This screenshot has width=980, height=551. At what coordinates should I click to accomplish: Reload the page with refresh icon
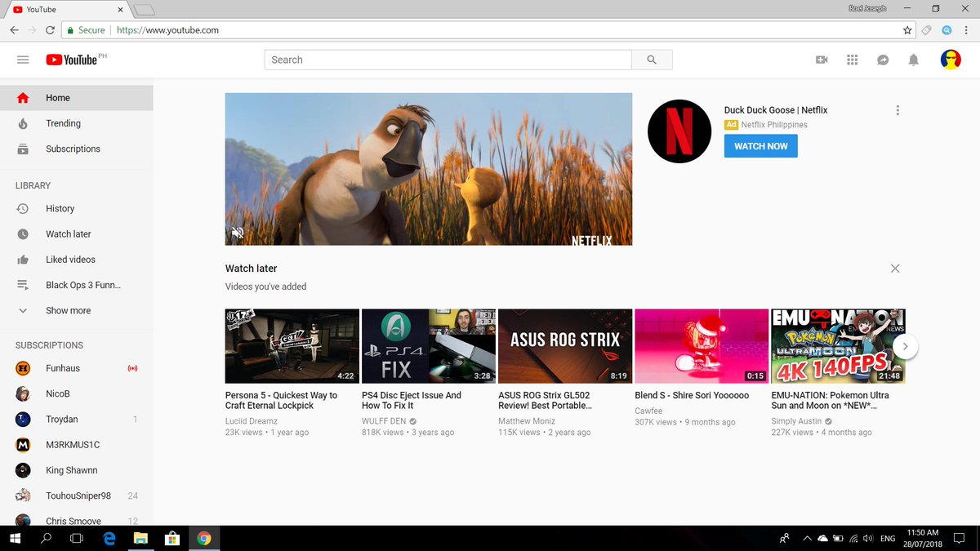point(50,30)
